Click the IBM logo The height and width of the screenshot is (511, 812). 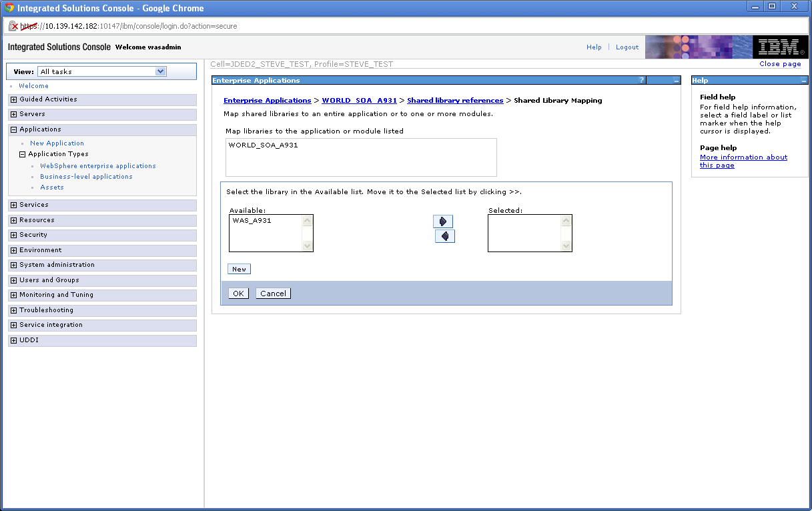[781, 47]
